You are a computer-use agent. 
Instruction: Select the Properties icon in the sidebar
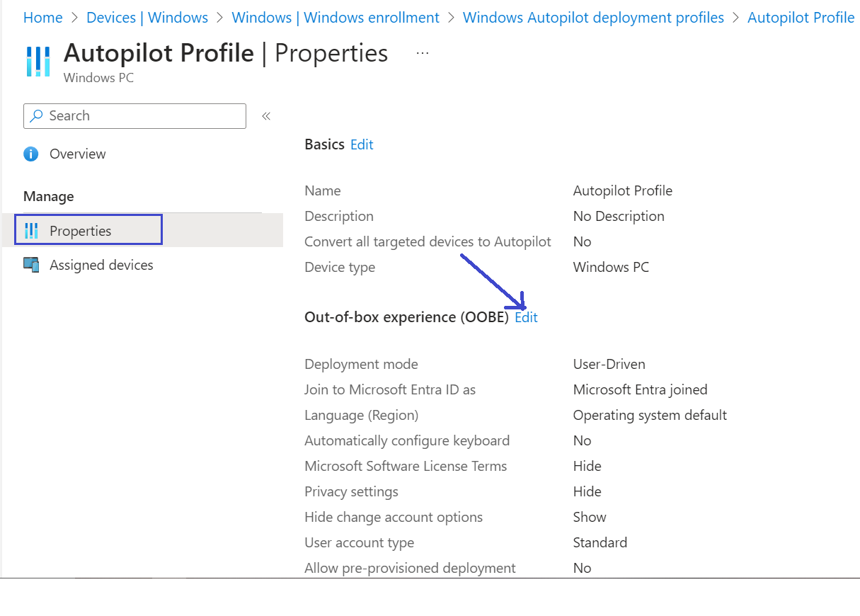click(31, 230)
